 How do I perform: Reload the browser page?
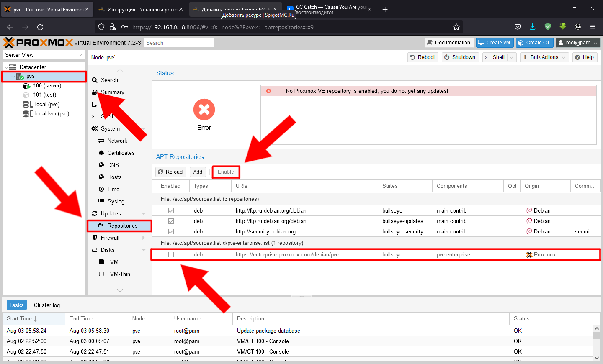coord(40,27)
